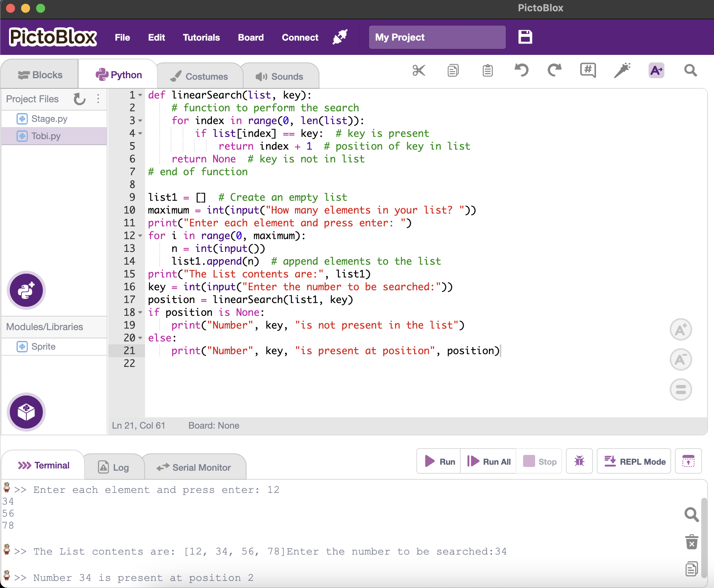This screenshot has height=588, width=714.
Task: Decrease editor font size with A- icon
Action: coord(681,359)
